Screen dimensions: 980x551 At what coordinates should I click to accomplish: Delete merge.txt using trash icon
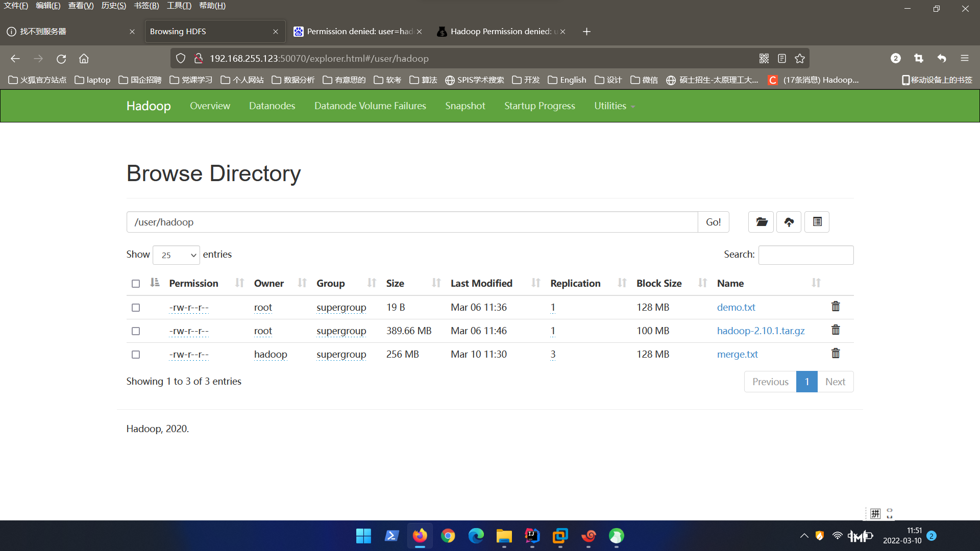tap(836, 354)
